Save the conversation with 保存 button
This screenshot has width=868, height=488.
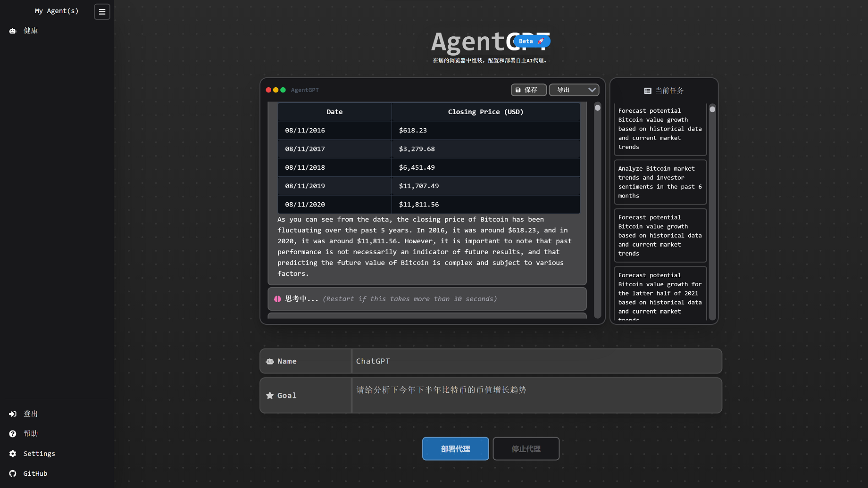[x=528, y=90]
